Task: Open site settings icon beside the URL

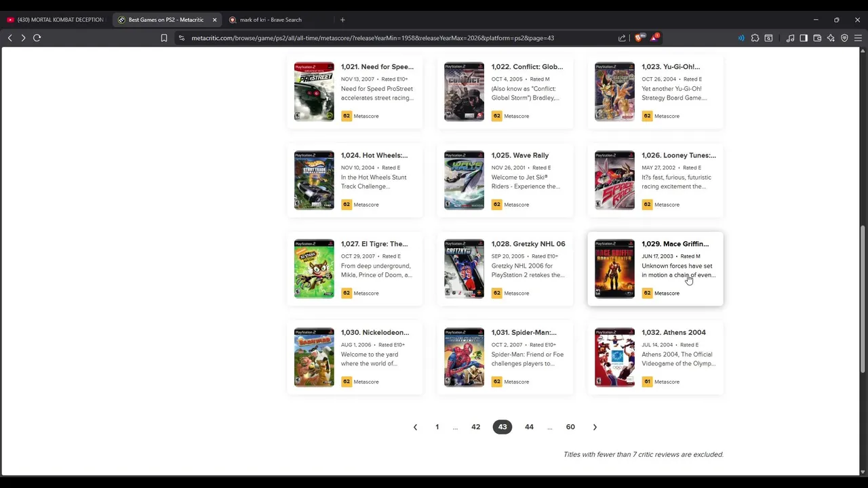Action: pos(182,38)
